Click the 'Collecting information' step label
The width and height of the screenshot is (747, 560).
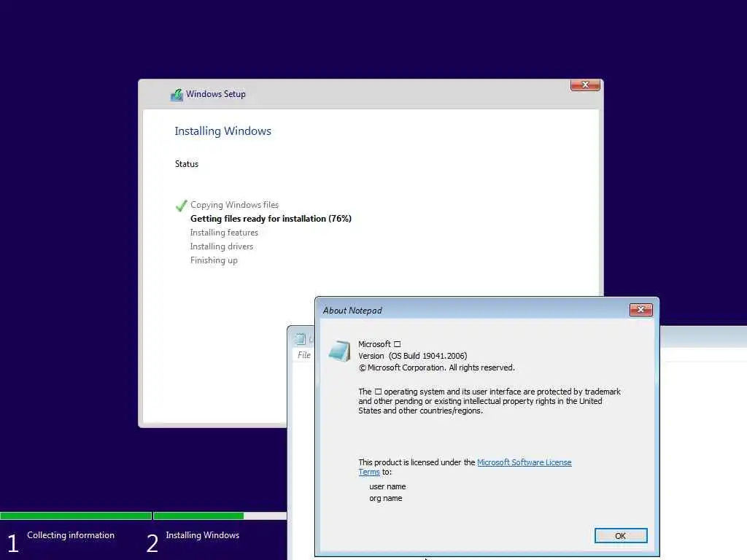pos(71,535)
